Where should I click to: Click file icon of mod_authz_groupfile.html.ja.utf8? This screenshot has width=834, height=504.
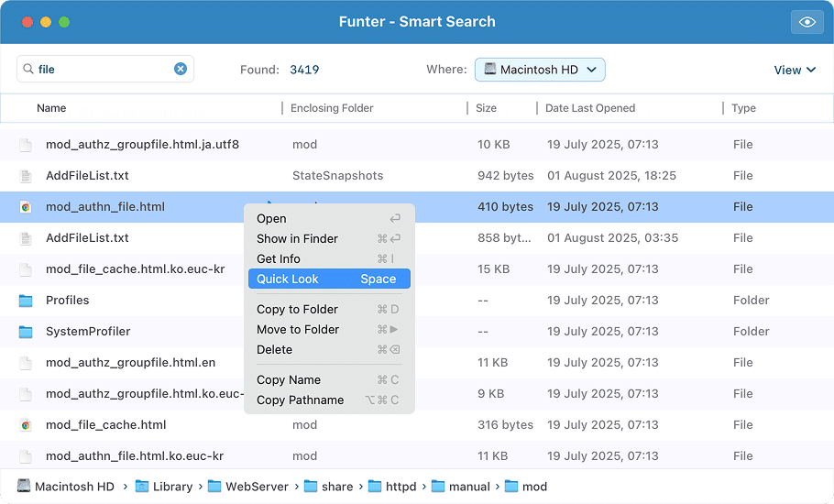coord(26,145)
